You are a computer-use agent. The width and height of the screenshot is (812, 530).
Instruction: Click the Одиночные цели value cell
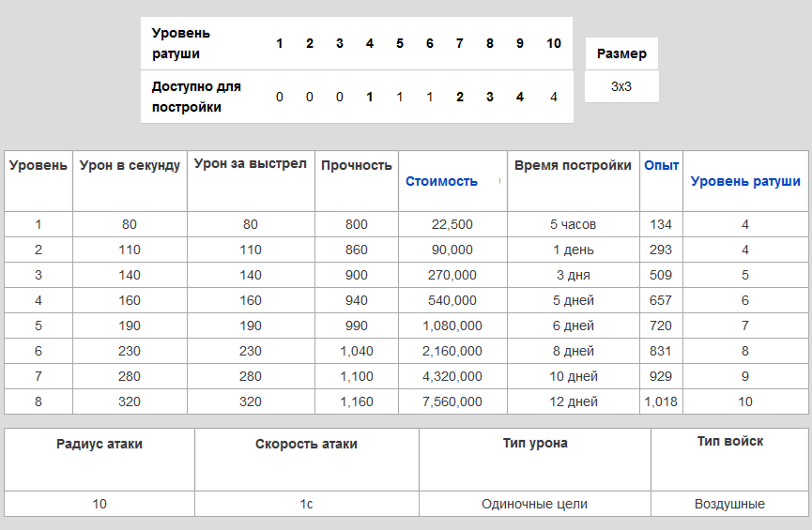coord(535,504)
